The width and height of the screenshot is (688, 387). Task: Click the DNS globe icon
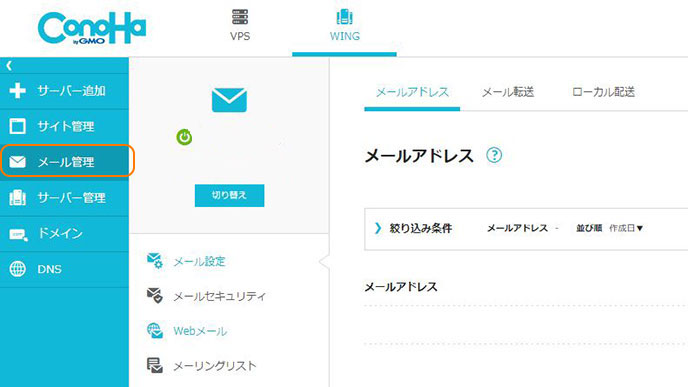(x=18, y=269)
